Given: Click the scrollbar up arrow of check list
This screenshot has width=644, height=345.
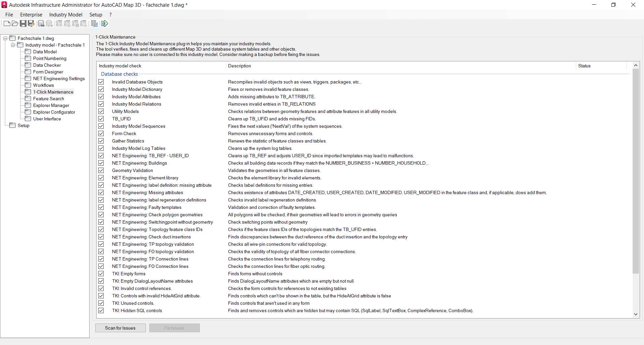Looking at the screenshot, I should [x=636, y=65].
